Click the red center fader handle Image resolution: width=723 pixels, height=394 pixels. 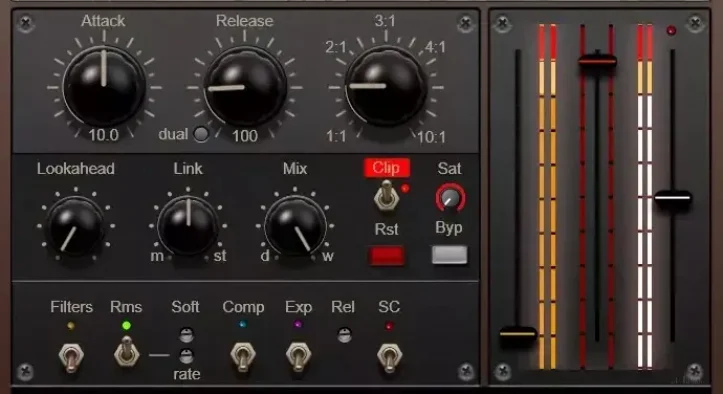pos(597,60)
